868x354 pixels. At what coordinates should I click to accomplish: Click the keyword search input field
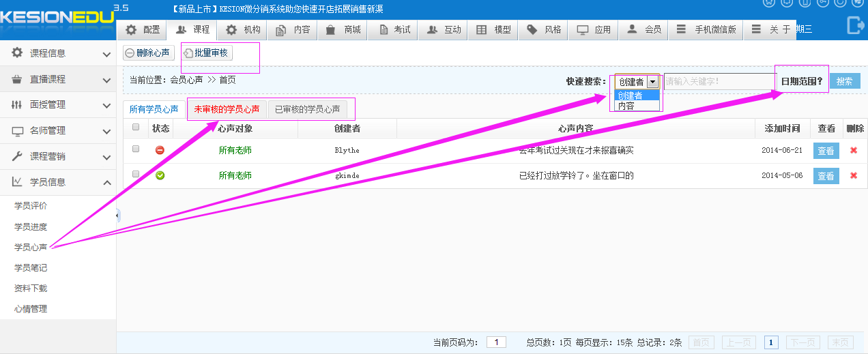point(718,82)
